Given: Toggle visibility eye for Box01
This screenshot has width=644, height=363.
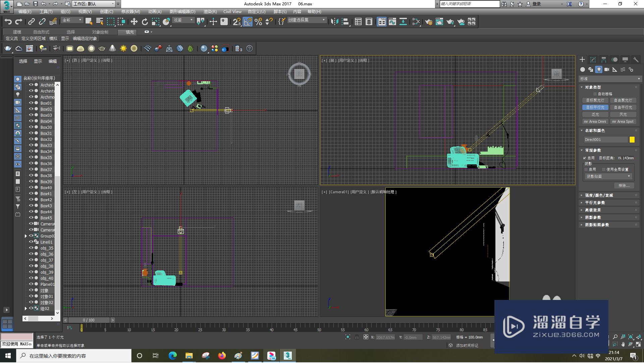Looking at the screenshot, I should (31, 103).
